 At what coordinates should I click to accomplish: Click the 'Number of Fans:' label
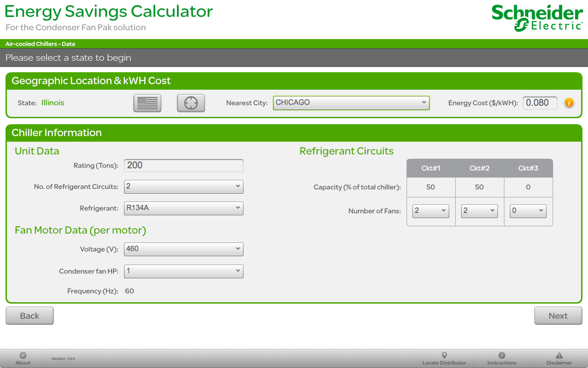pyautogui.click(x=375, y=211)
